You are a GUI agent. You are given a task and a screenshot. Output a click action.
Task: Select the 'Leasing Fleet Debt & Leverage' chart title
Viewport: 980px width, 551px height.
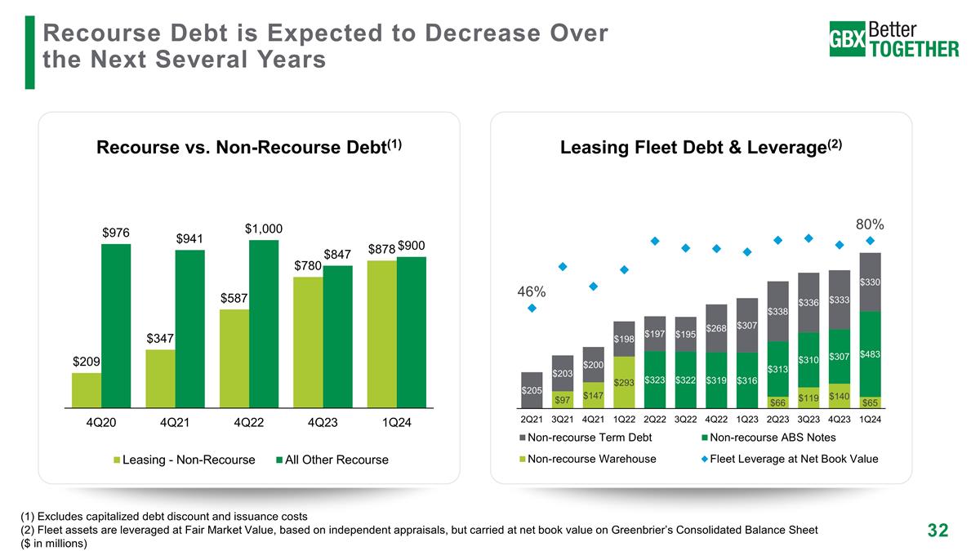point(701,147)
